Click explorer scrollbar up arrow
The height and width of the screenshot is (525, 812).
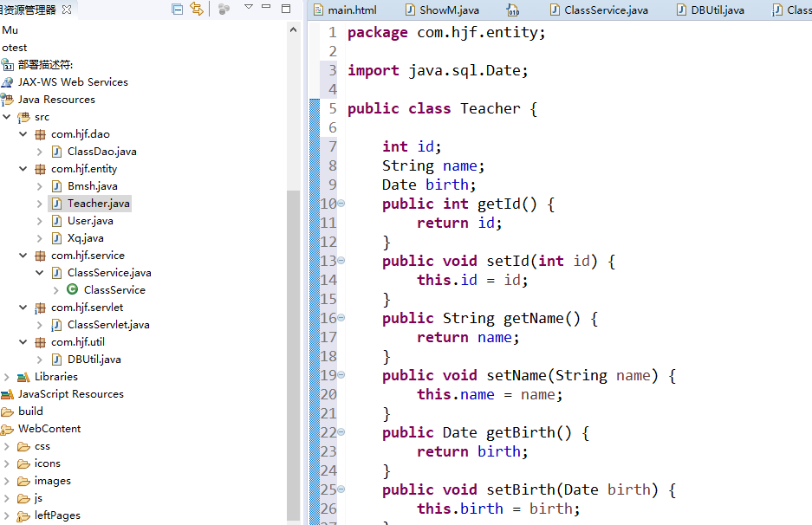[294, 30]
